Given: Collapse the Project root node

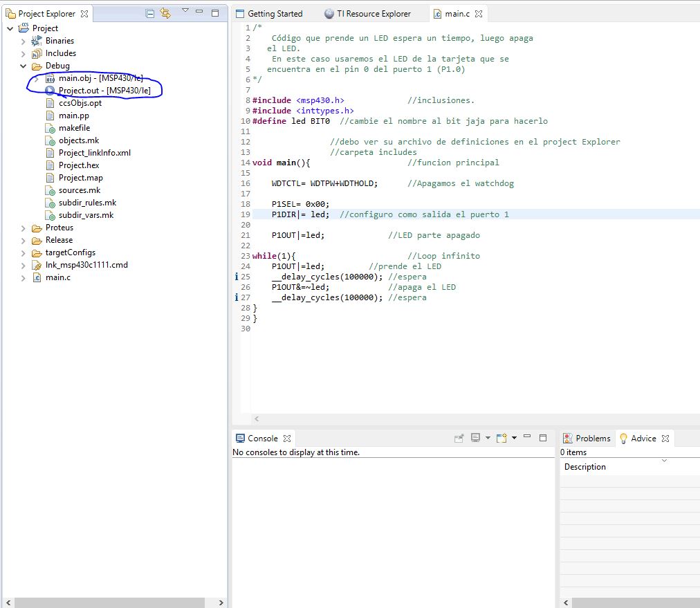Looking at the screenshot, I should tap(10, 28).
